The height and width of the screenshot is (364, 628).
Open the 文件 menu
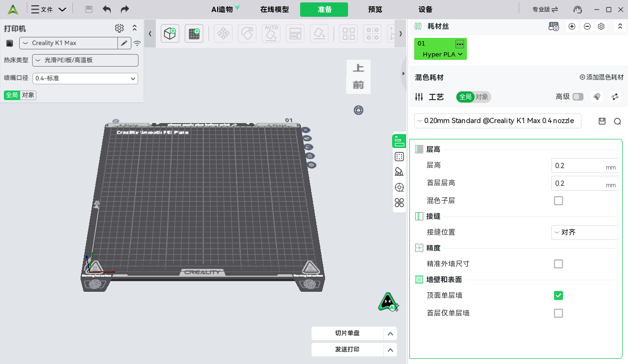pyautogui.click(x=48, y=10)
